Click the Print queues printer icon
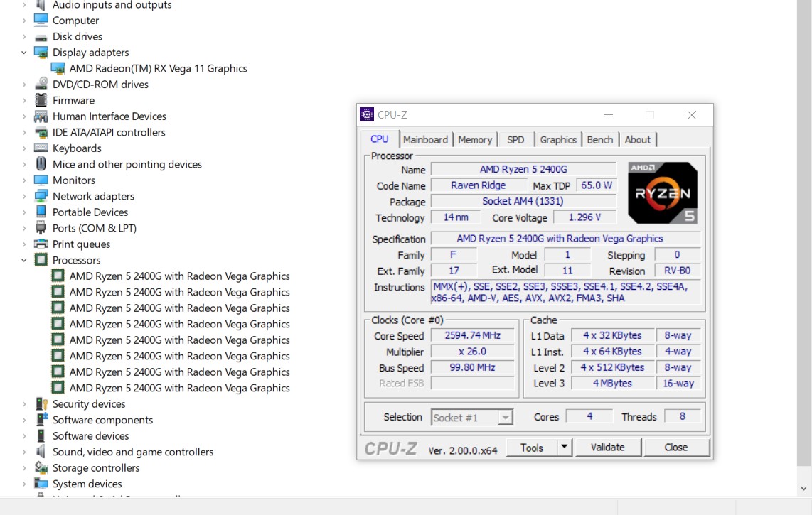Viewport: 812px width, 515px height. coord(41,244)
